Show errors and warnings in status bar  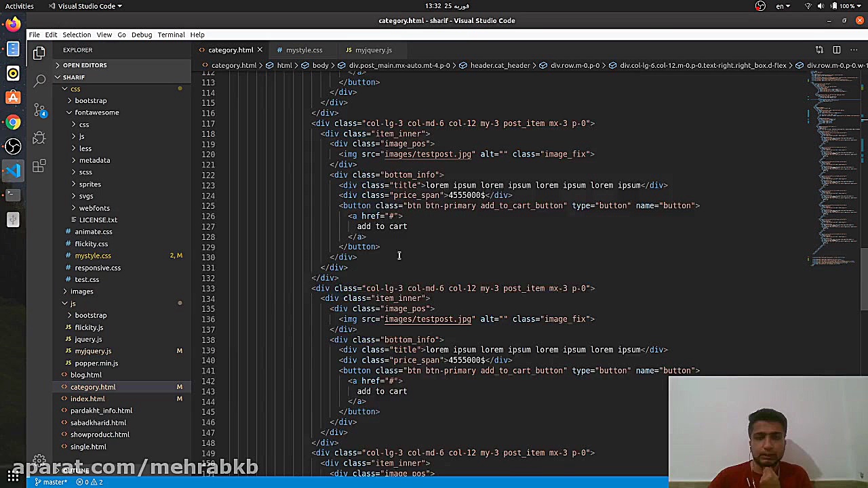click(x=90, y=482)
